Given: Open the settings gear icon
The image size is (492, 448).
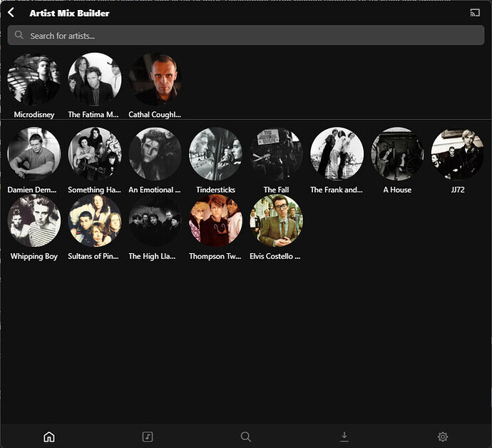Looking at the screenshot, I should pyautogui.click(x=443, y=437).
